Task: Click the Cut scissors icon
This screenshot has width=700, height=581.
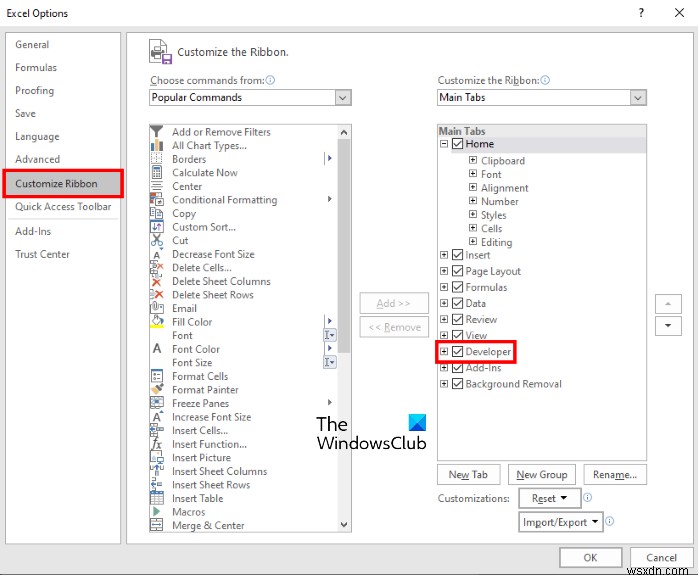Action: point(156,240)
